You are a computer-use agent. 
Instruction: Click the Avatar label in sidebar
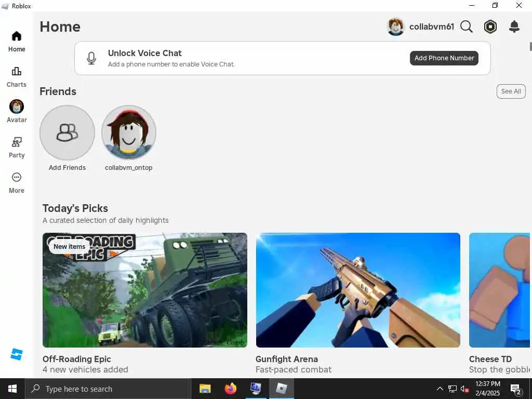17,120
